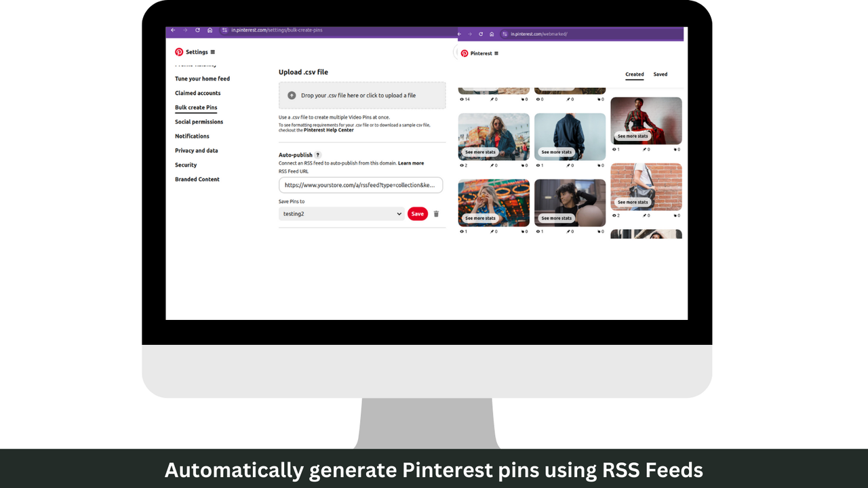Viewport: 868px width, 488px height.
Task: Open Tune your home feed settings
Action: (x=202, y=79)
